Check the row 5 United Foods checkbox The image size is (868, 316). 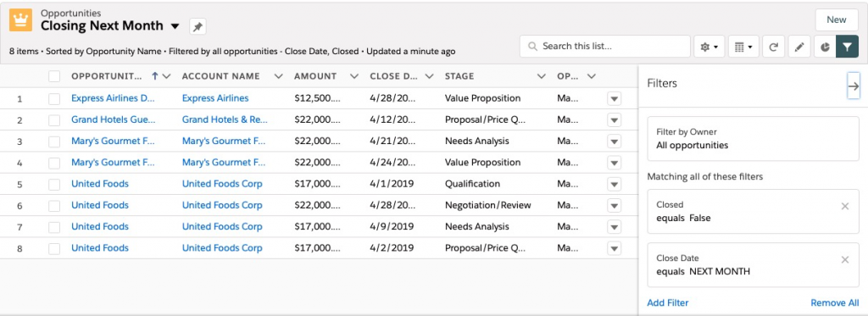point(54,185)
